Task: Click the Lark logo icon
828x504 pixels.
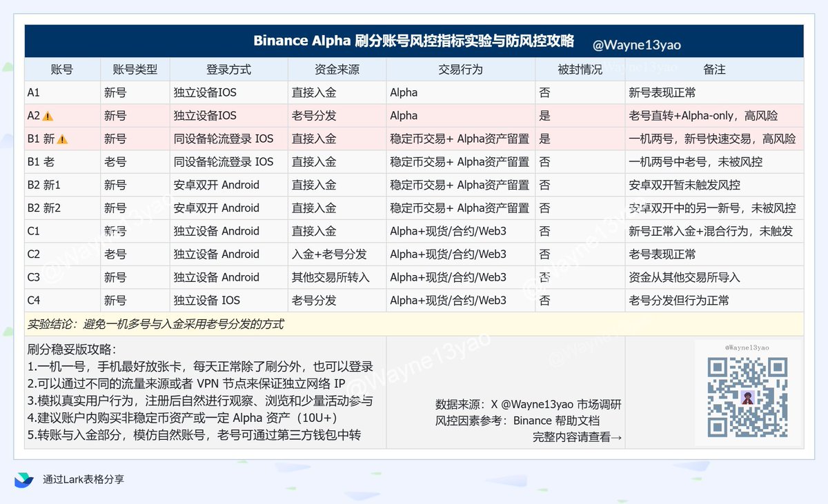Action: pos(23,480)
